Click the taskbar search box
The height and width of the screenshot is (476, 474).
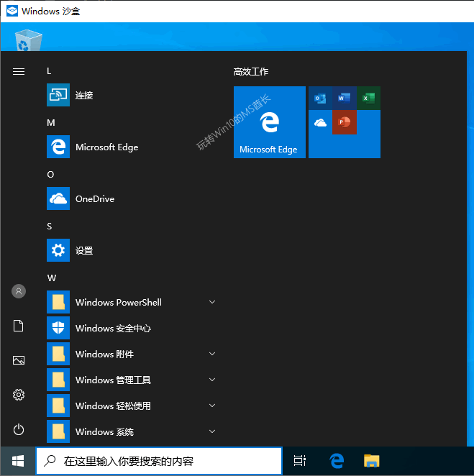click(159, 461)
